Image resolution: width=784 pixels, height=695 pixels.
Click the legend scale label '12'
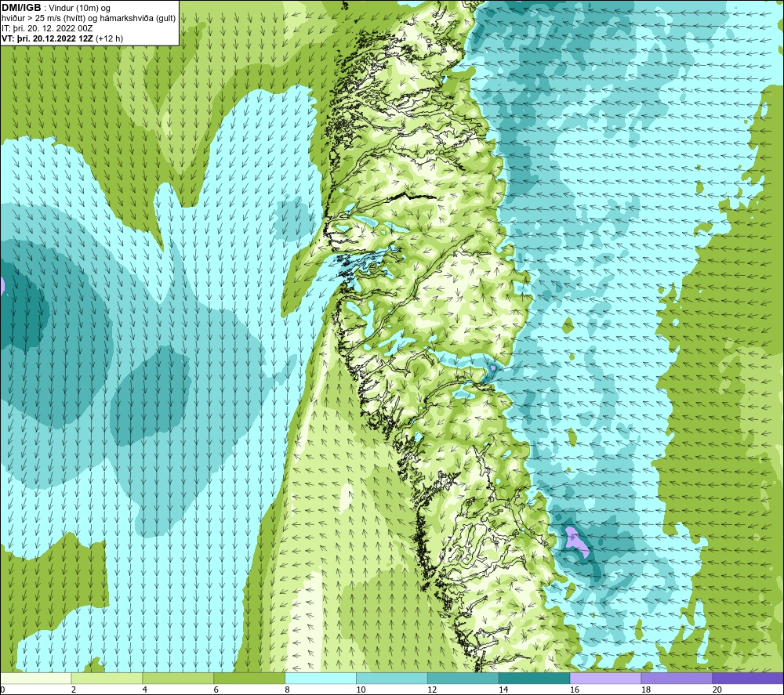(432, 690)
